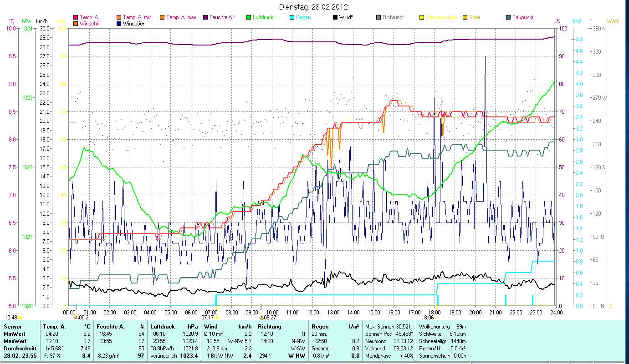
Task: Click the teal Taupunkt legend square
Action: coord(508,17)
